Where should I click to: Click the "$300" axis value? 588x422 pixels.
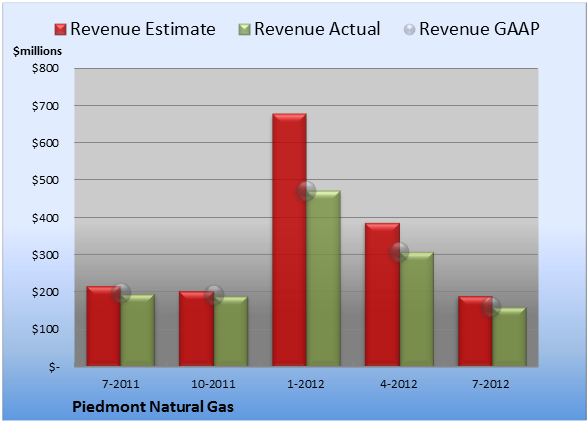[45, 255]
